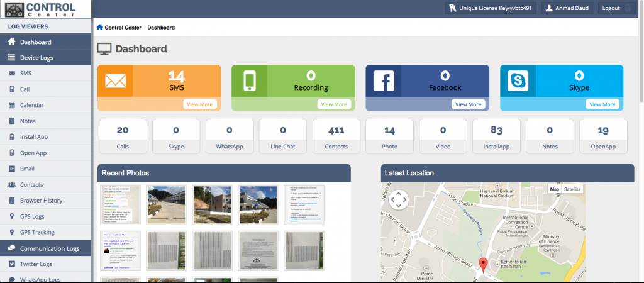Click the SMS envelope icon tile
644x283 pixels.
tap(116, 81)
